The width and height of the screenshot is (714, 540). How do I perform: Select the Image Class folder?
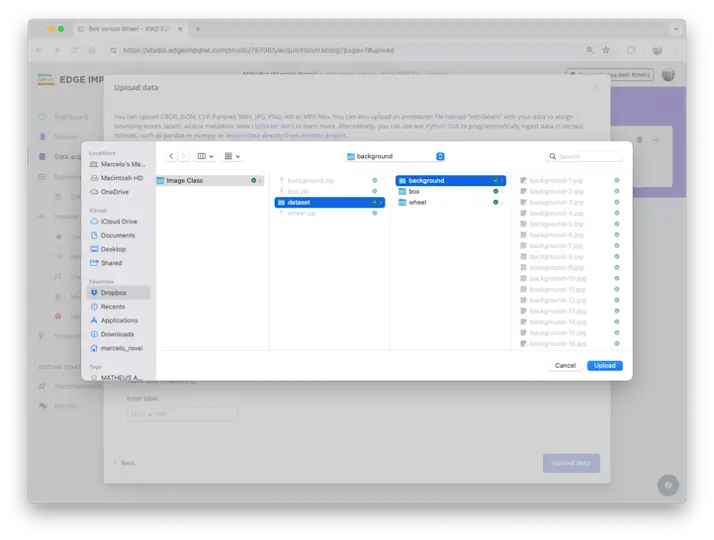[184, 181]
